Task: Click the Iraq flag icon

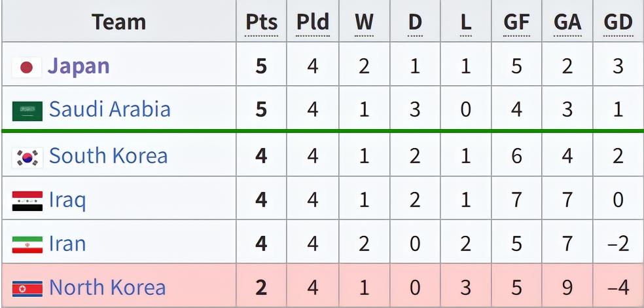Action: coord(27,200)
